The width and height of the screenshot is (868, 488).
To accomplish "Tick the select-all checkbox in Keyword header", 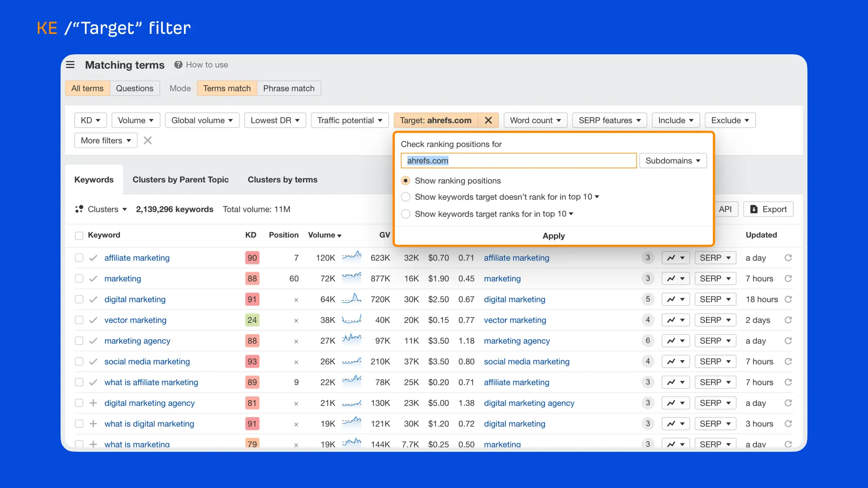I will pos(79,236).
